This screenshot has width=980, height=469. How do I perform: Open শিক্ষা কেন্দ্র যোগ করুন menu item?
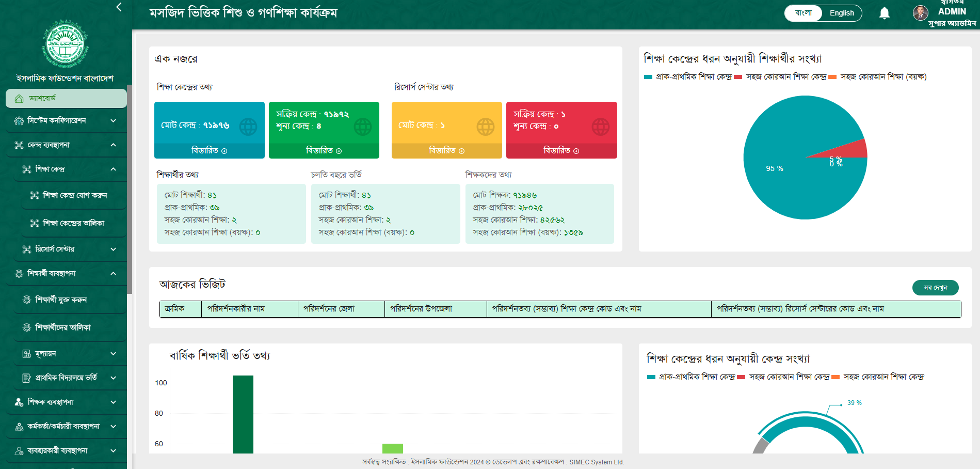[74, 195]
